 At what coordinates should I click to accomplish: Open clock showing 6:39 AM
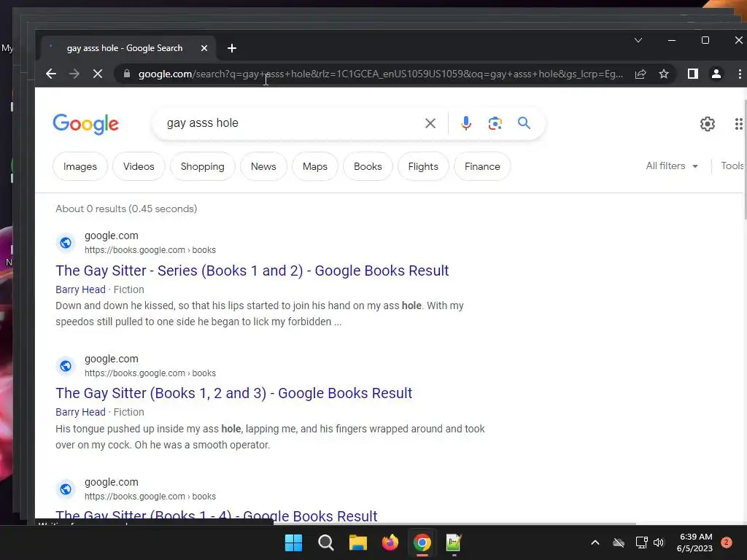pos(695,542)
